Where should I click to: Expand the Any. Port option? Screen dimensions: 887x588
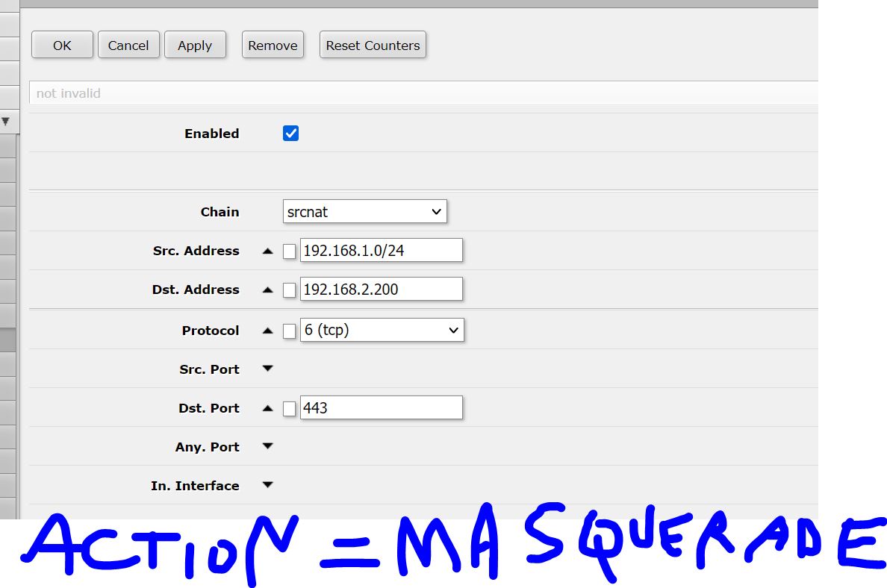(267, 446)
